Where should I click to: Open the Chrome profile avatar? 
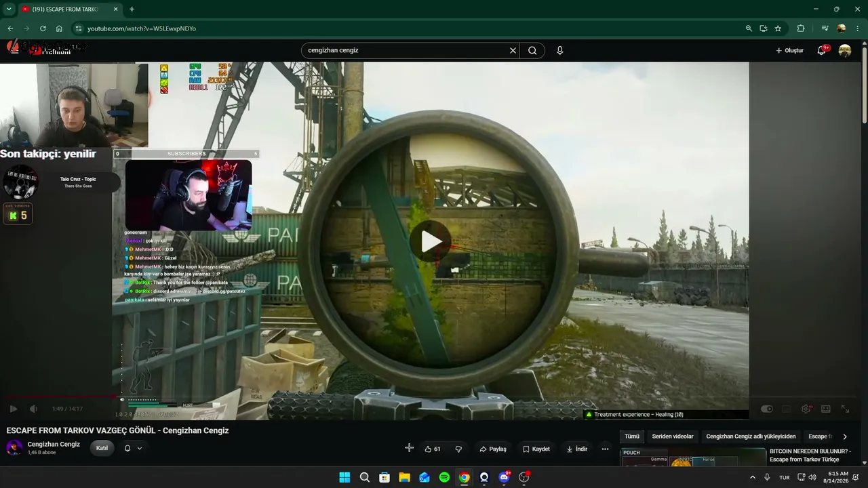pyautogui.click(x=842, y=28)
